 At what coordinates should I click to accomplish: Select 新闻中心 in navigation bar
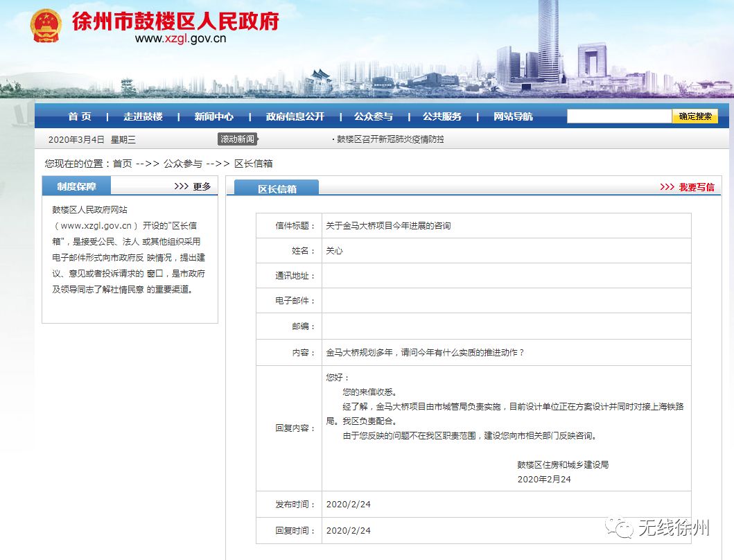click(214, 116)
